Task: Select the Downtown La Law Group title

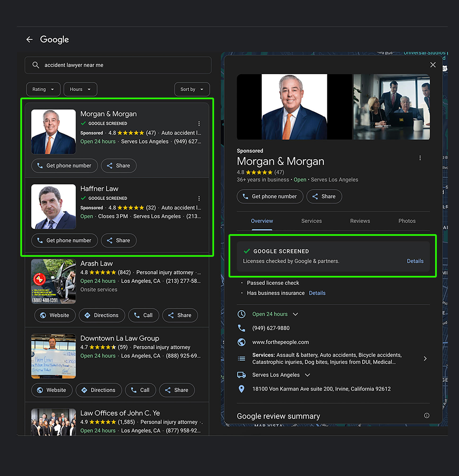Action: (x=120, y=338)
